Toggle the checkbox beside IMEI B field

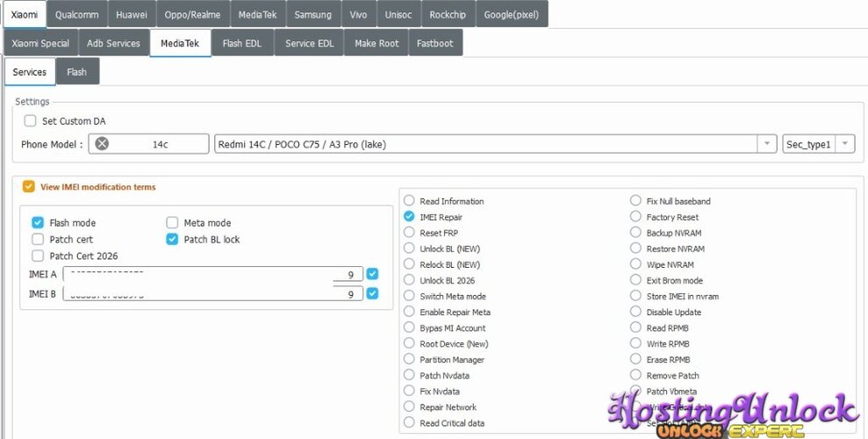point(372,293)
